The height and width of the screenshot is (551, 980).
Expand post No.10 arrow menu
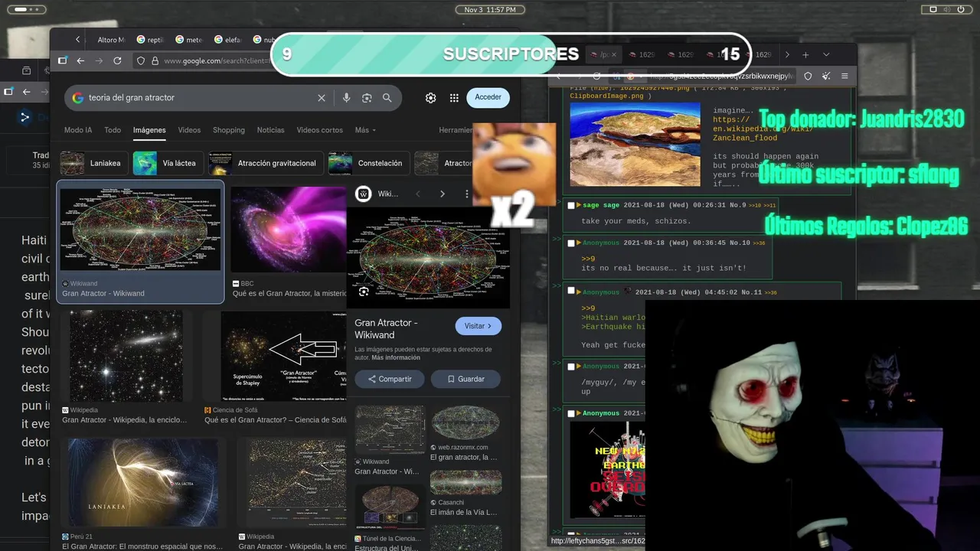click(x=578, y=243)
